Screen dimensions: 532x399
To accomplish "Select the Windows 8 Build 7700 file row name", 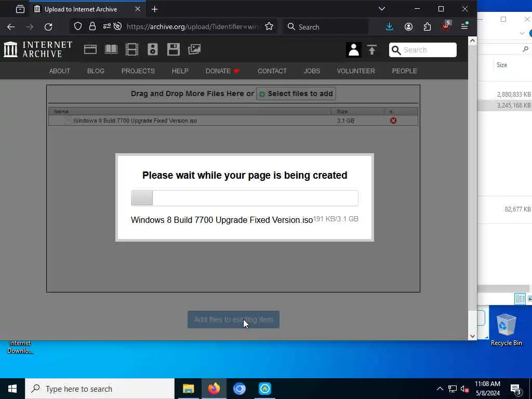I will click(135, 121).
